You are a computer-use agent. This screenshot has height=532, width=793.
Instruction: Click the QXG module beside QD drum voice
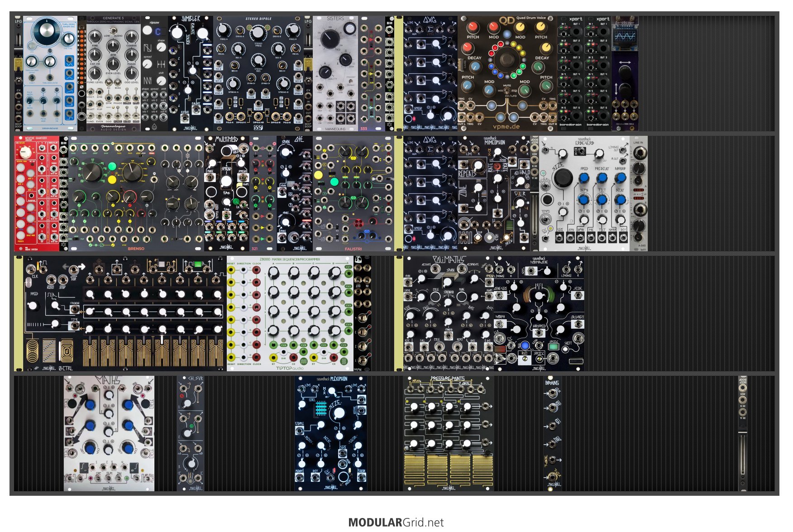pos(430,74)
